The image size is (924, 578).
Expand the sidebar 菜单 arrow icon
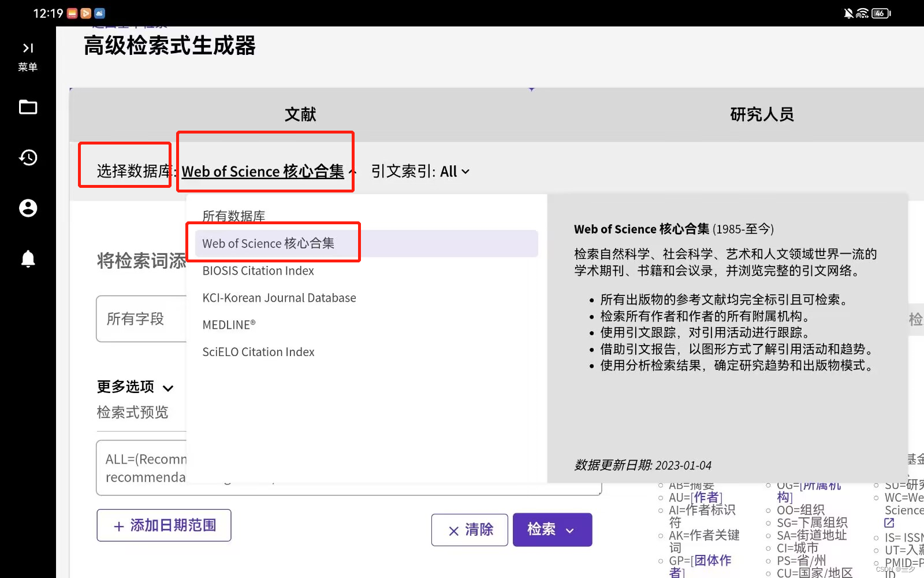[x=28, y=48]
